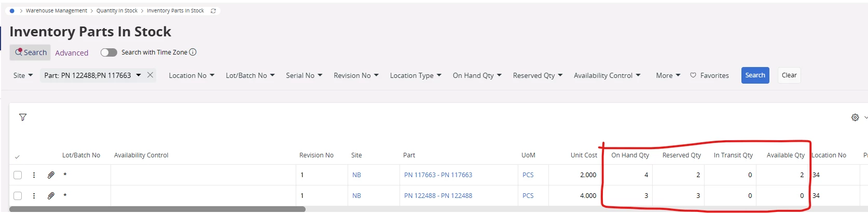The height and width of the screenshot is (213, 868).
Task: Expand the Location Type filter dropdown
Action: (416, 75)
